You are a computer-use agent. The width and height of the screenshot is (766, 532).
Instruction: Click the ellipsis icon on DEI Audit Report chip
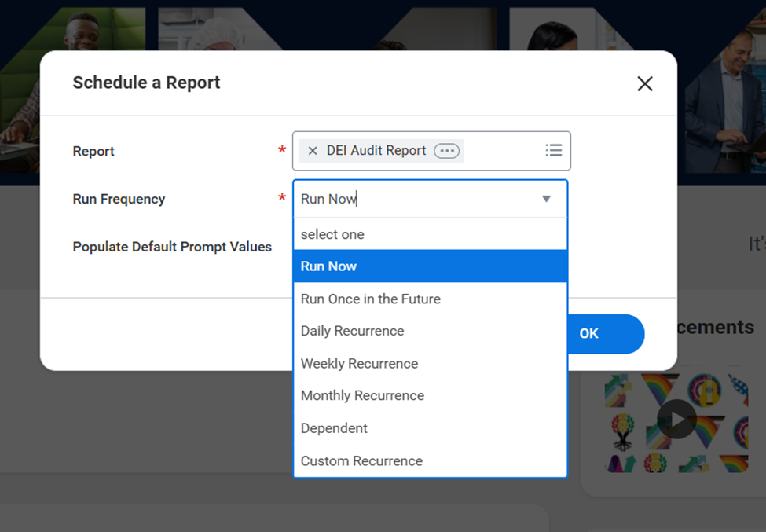click(446, 150)
